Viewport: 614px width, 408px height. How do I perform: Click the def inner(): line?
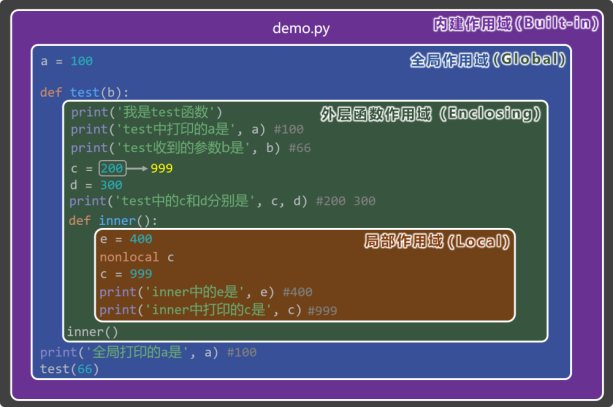113,220
